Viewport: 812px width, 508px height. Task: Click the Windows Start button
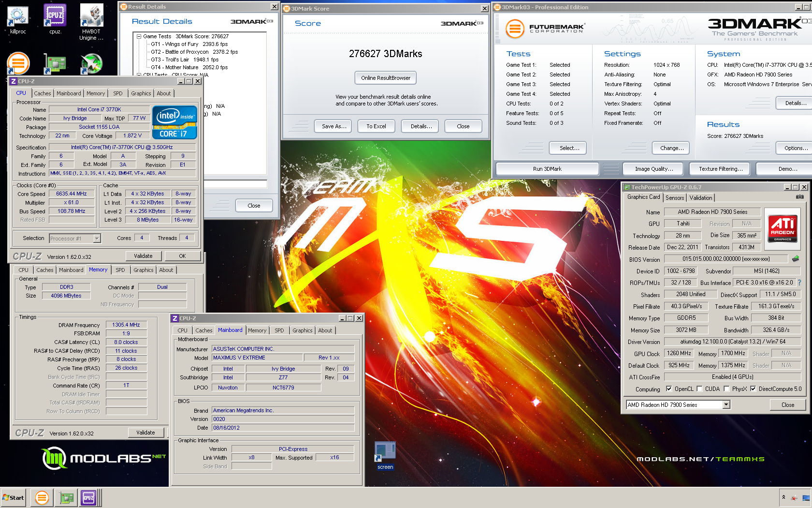click(14, 497)
